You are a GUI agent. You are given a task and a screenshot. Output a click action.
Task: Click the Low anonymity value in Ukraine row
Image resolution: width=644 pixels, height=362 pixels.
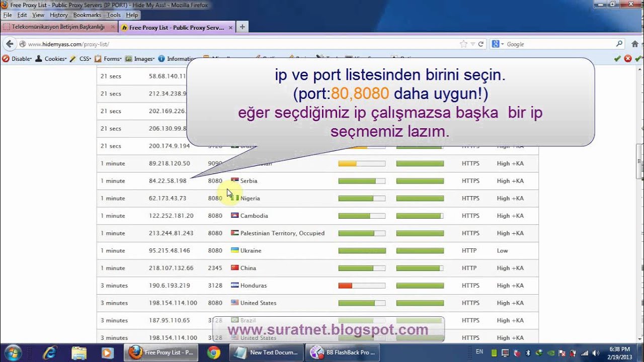502,250
